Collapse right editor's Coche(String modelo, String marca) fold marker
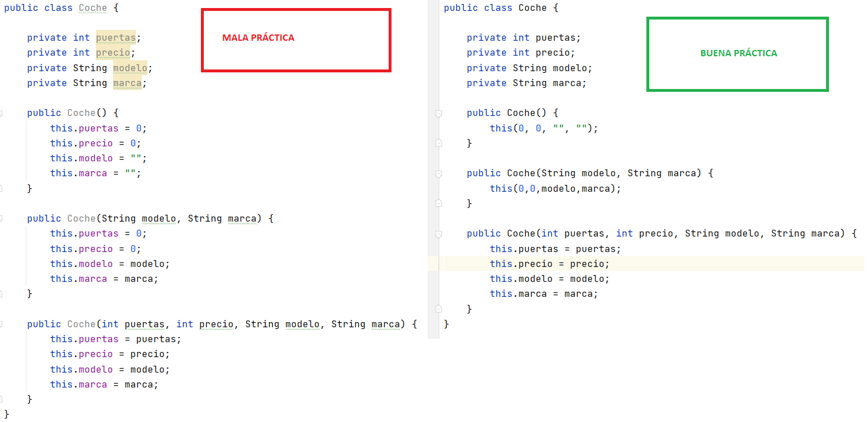868x422 pixels. click(x=439, y=173)
